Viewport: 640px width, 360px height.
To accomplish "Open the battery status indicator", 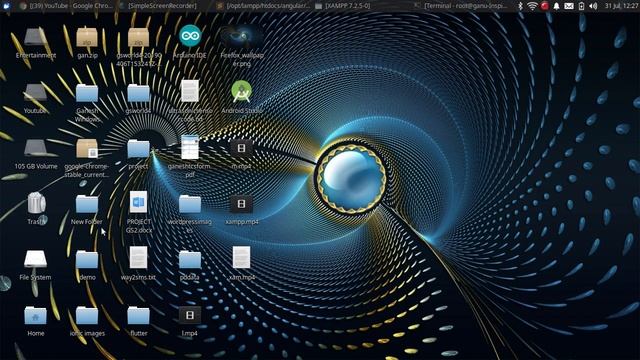I will click(581, 6).
